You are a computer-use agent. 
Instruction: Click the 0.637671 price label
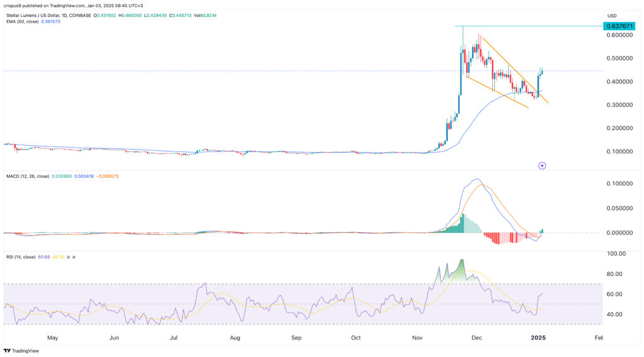coord(619,26)
